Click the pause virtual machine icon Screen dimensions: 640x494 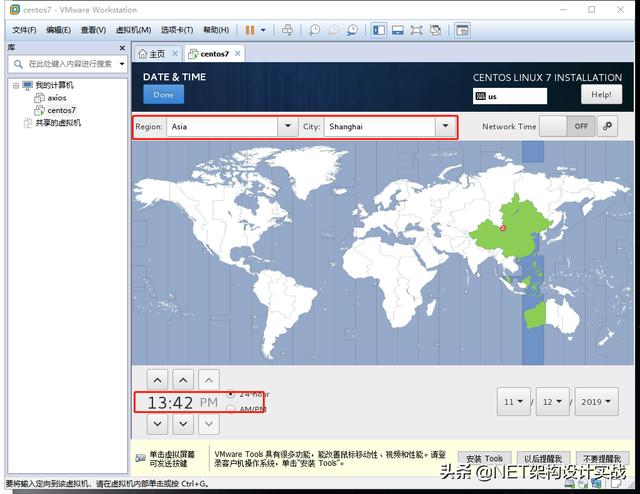pyautogui.click(x=250, y=30)
